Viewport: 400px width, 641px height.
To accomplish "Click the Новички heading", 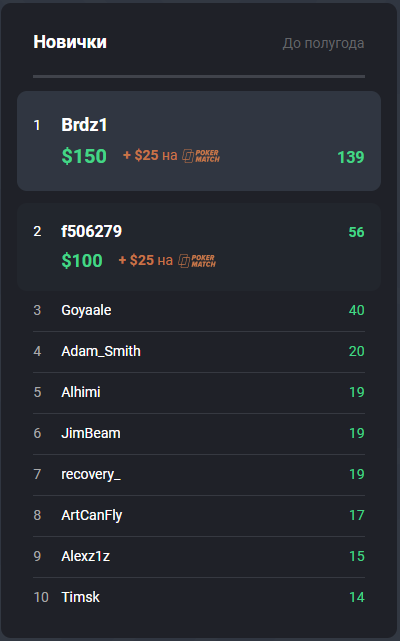I will point(70,42).
